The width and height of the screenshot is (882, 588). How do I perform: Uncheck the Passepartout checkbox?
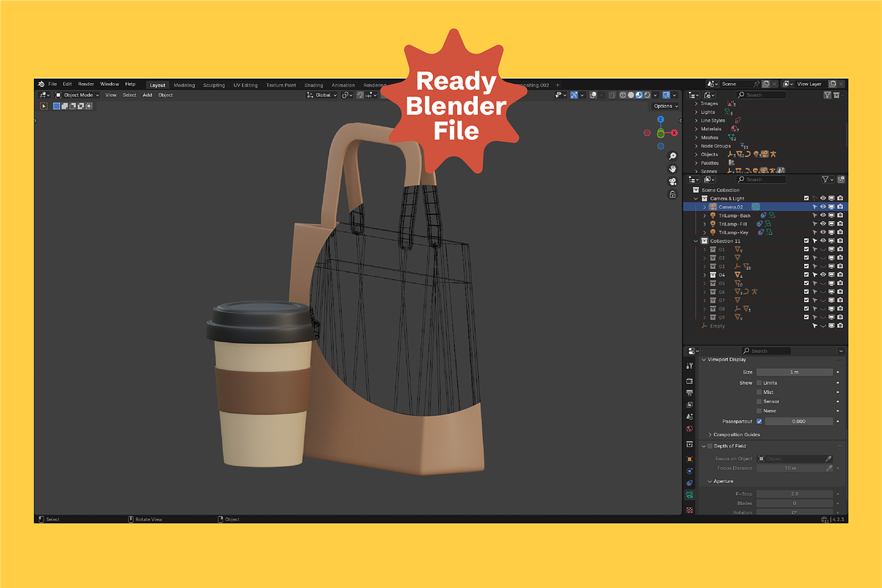pos(759,421)
